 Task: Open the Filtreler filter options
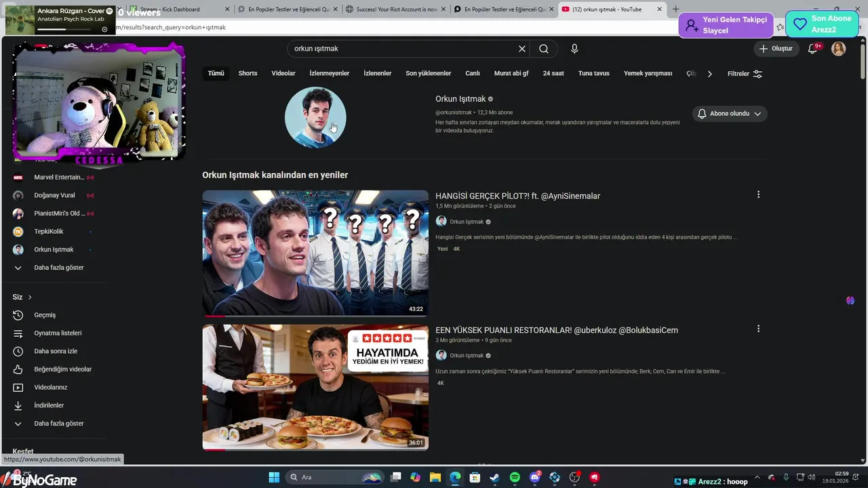(x=745, y=73)
